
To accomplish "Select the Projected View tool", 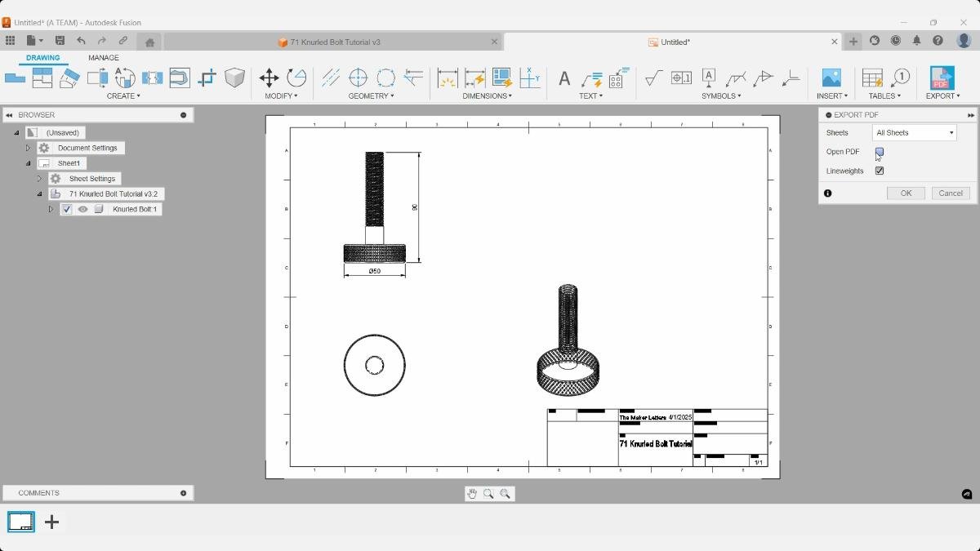I will [42, 78].
